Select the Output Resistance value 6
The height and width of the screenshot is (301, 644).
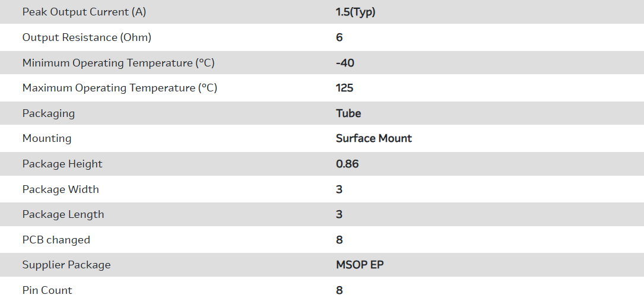click(340, 37)
